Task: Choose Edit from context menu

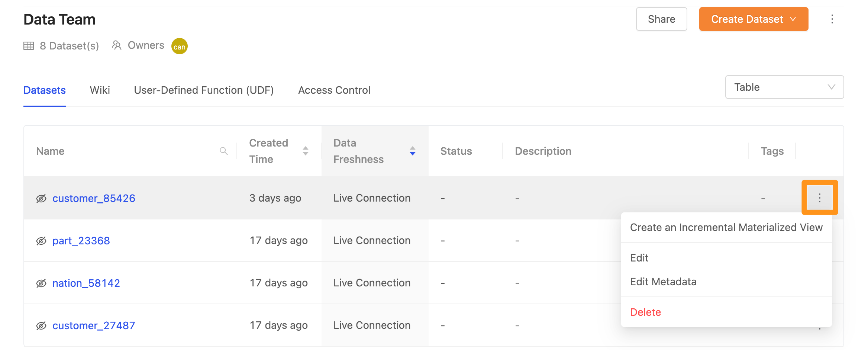Action: coord(726,258)
